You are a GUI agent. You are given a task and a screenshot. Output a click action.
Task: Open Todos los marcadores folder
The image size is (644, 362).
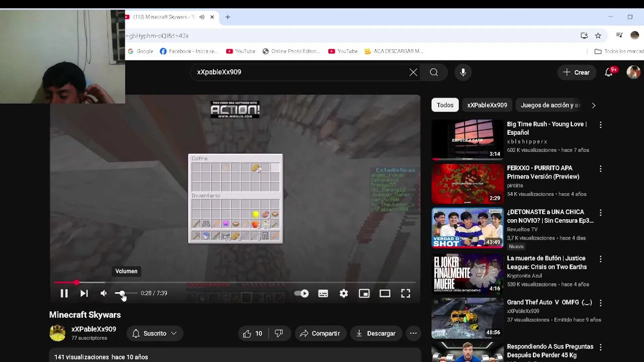tap(619, 51)
